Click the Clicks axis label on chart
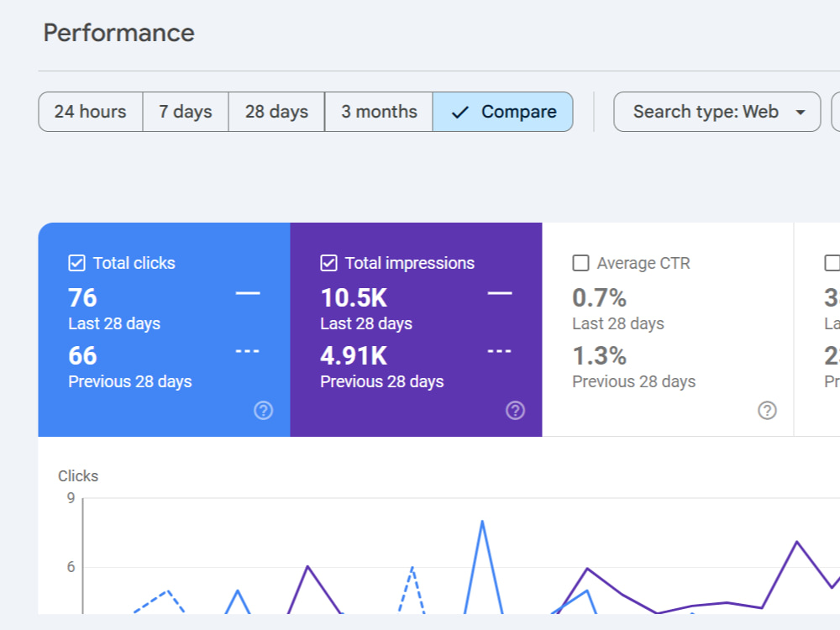840x630 pixels. pyautogui.click(x=78, y=475)
